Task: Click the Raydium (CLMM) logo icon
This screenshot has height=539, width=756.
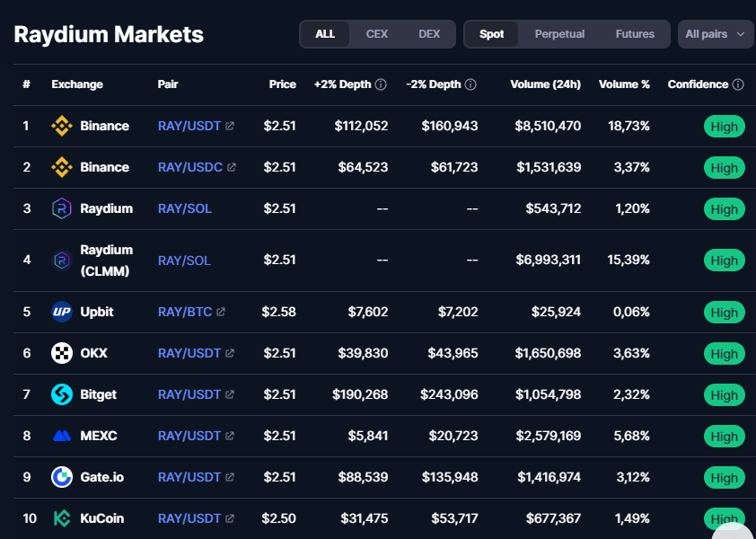Action: (62, 261)
